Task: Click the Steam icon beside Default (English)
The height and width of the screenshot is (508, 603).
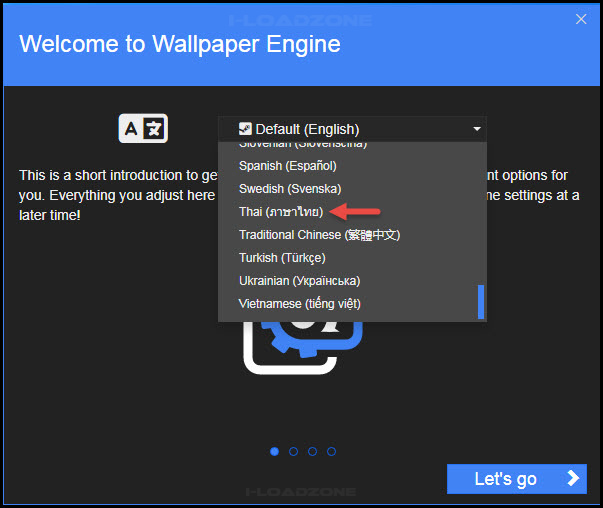Action: 245,129
